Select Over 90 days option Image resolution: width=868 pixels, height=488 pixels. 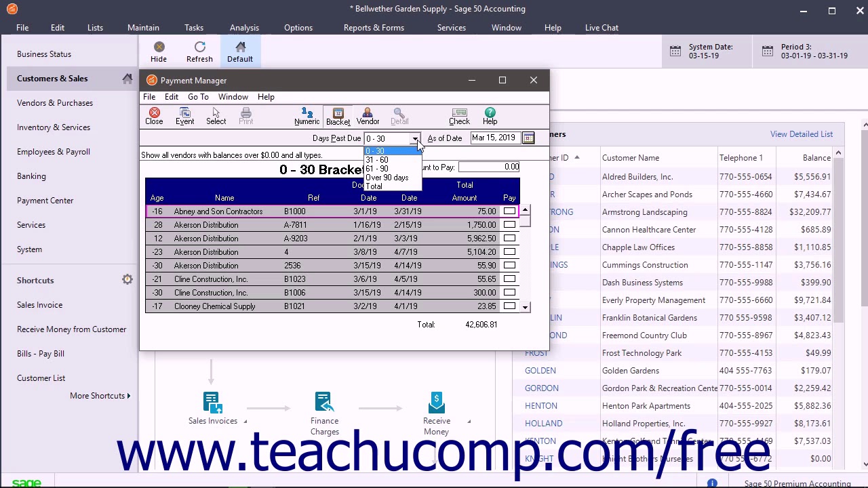point(393,178)
